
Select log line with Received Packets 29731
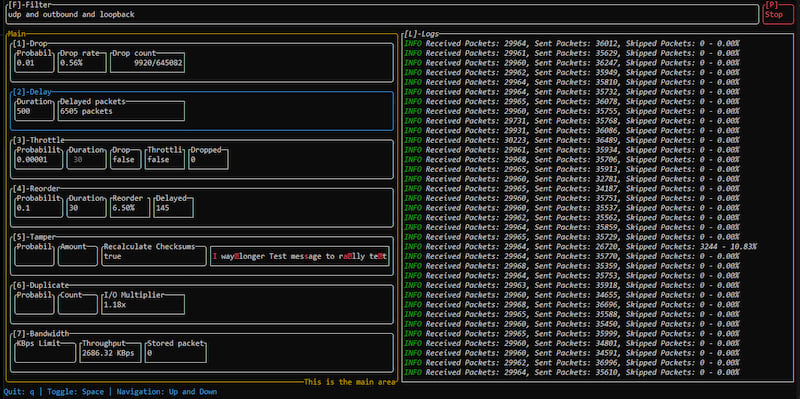point(571,120)
